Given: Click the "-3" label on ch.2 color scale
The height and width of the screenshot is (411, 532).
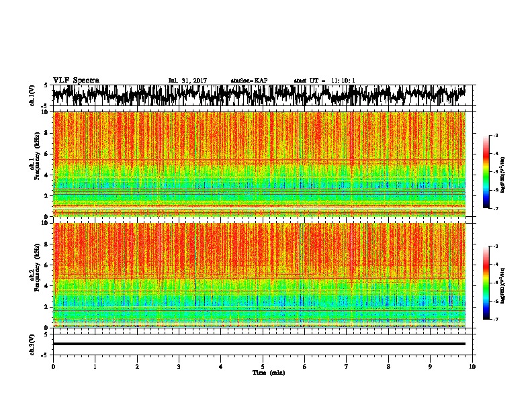Looking at the screenshot, I should pos(495,246).
